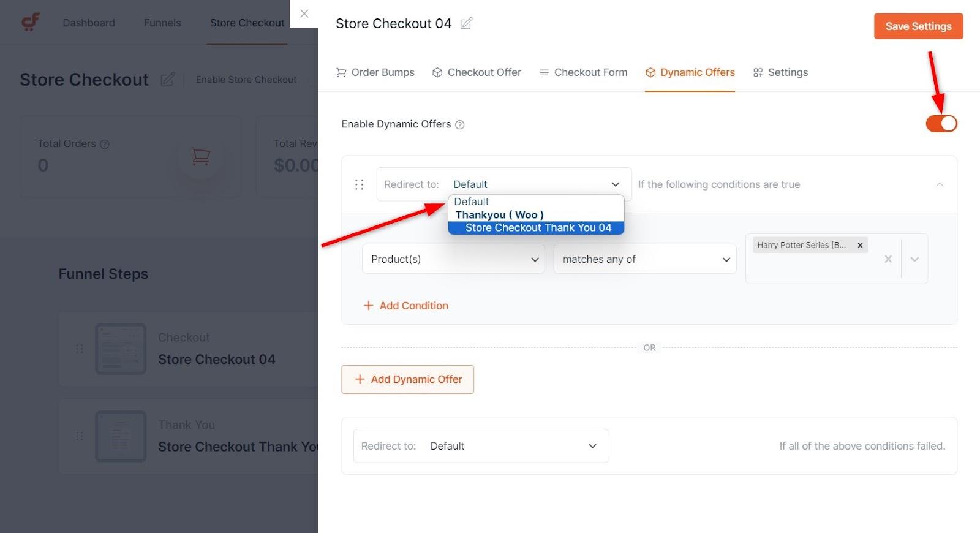Click the Save Settings button
The image size is (980, 533).
[x=918, y=26]
